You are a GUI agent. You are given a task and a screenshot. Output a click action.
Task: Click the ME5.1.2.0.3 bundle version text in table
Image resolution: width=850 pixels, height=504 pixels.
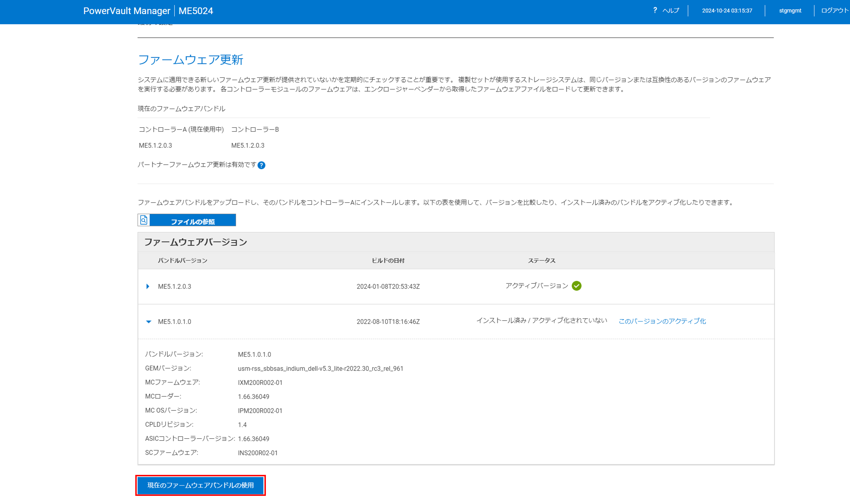[174, 286]
